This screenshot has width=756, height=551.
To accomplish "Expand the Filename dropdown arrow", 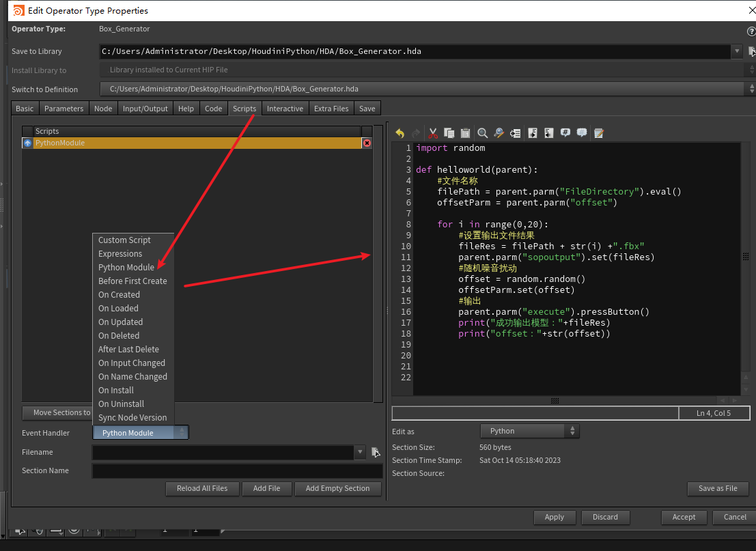I will pyautogui.click(x=360, y=452).
